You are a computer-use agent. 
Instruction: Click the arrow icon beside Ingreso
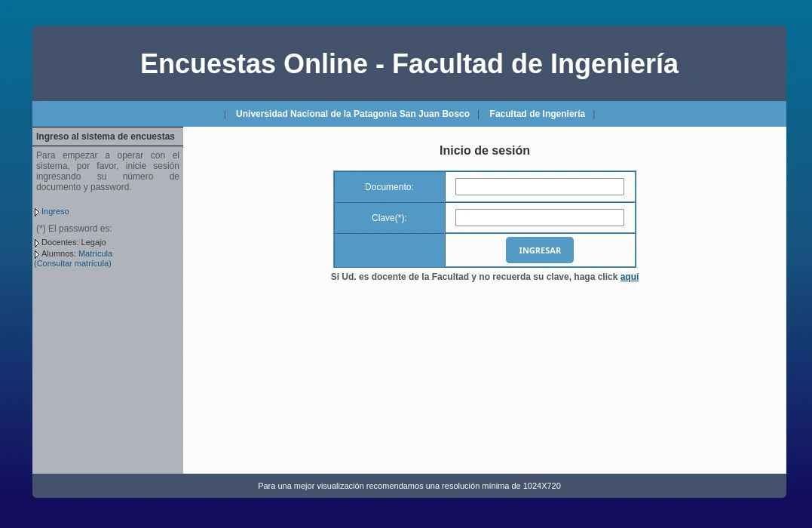(36, 212)
